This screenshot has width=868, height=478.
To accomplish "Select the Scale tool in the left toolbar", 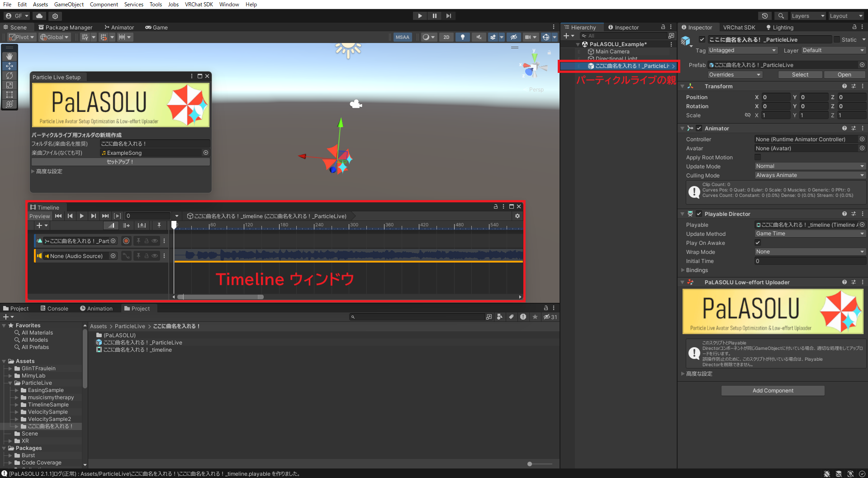I will point(9,85).
